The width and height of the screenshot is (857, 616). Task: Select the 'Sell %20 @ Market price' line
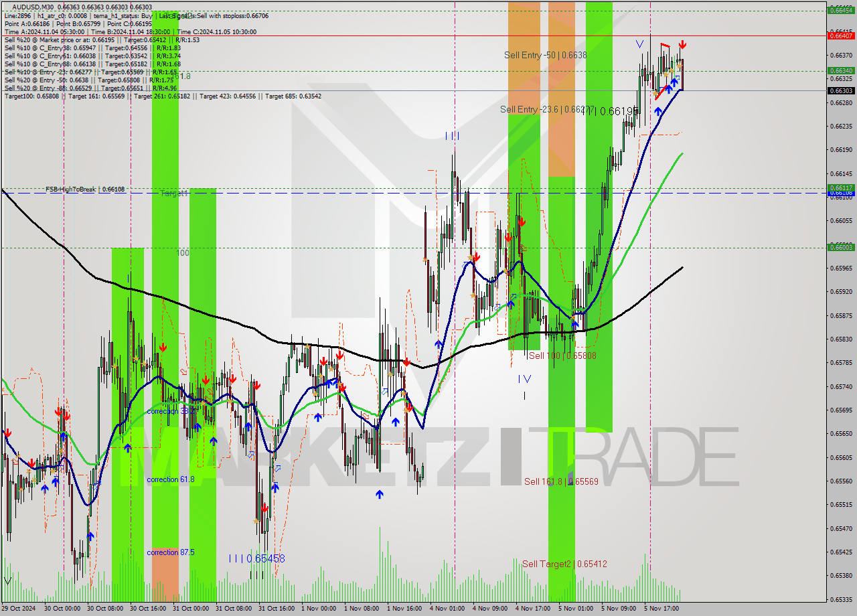point(102,40)
